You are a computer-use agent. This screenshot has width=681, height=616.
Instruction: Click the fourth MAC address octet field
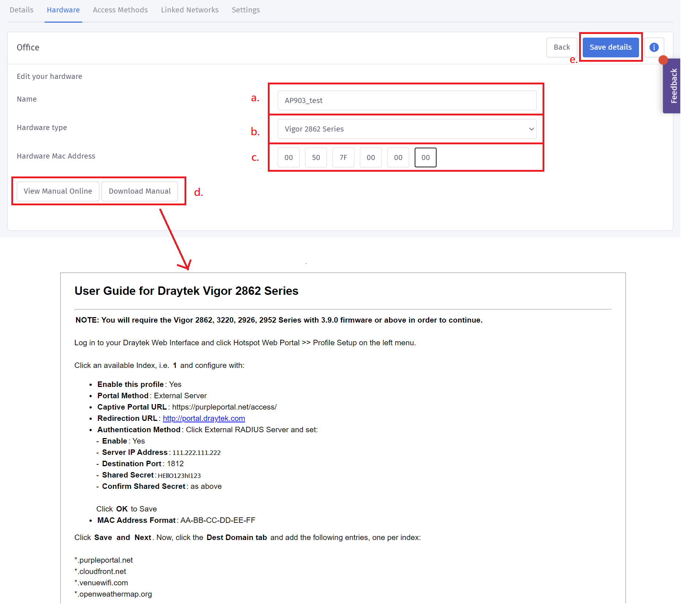pos(371,157)
